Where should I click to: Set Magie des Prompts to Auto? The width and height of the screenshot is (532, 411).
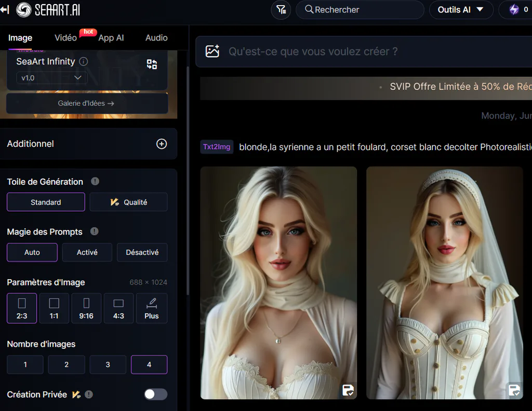tap(32, 252)
